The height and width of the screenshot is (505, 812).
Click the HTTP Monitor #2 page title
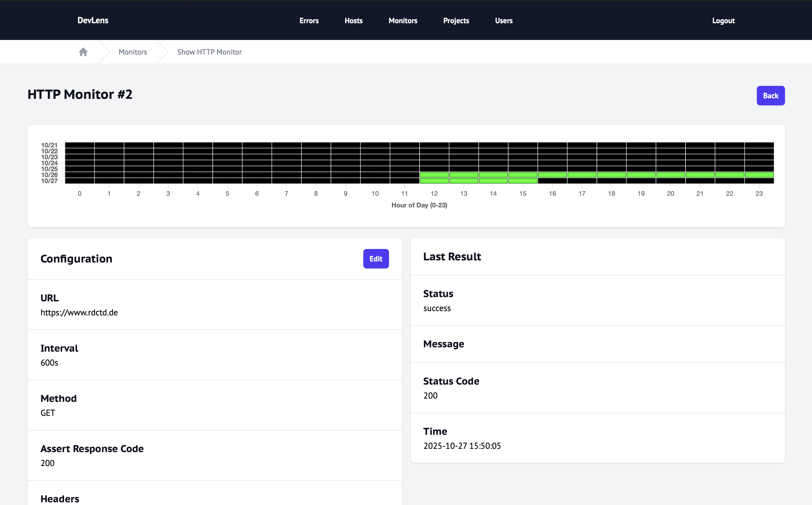80,94
